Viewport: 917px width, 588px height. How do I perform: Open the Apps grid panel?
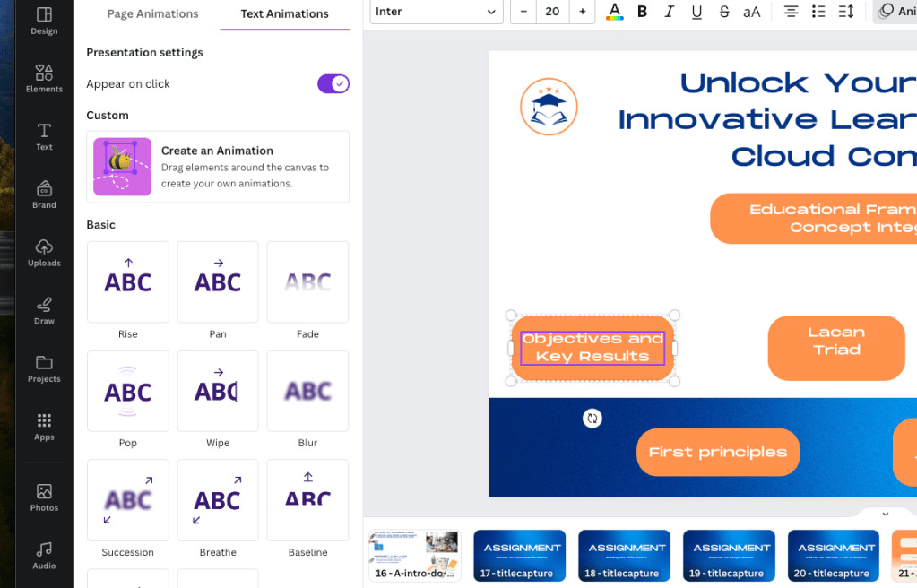tap(44, 427)
